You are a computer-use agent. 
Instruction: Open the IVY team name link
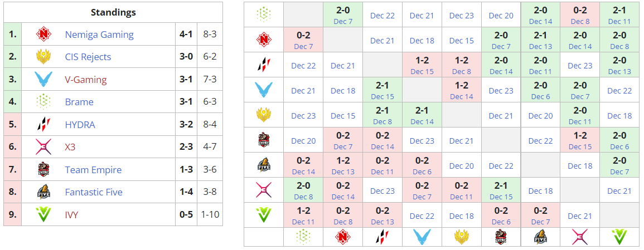(x=72, y=215)
